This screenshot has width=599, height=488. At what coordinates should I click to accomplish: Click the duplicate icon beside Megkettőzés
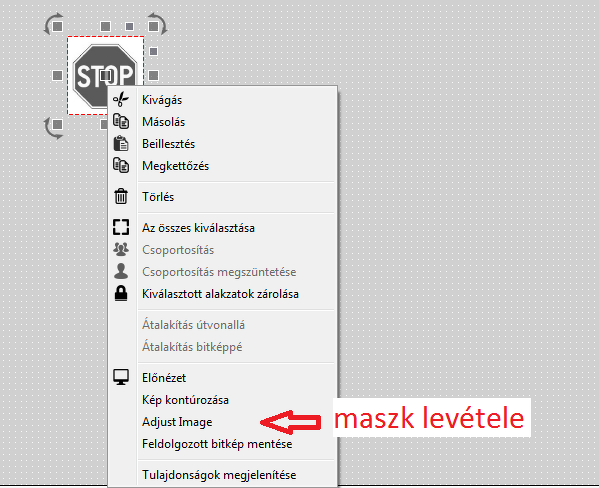(121, 165)
